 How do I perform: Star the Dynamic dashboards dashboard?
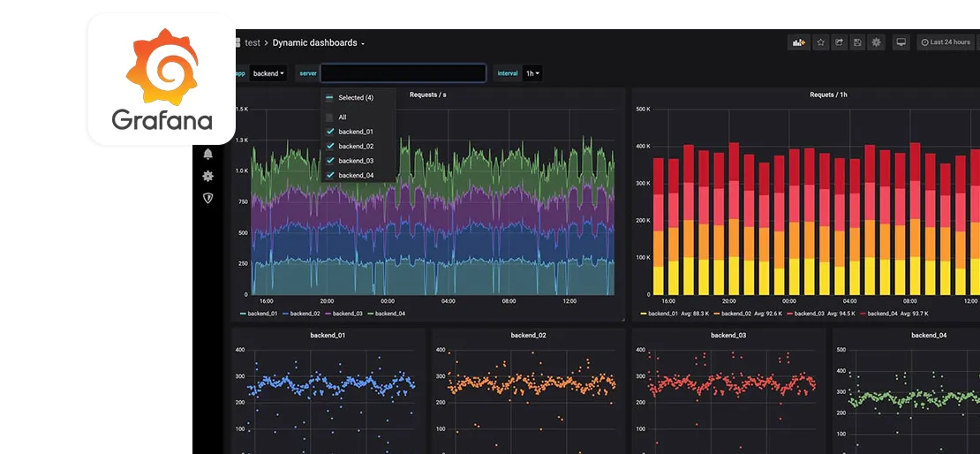coord(820,42)
